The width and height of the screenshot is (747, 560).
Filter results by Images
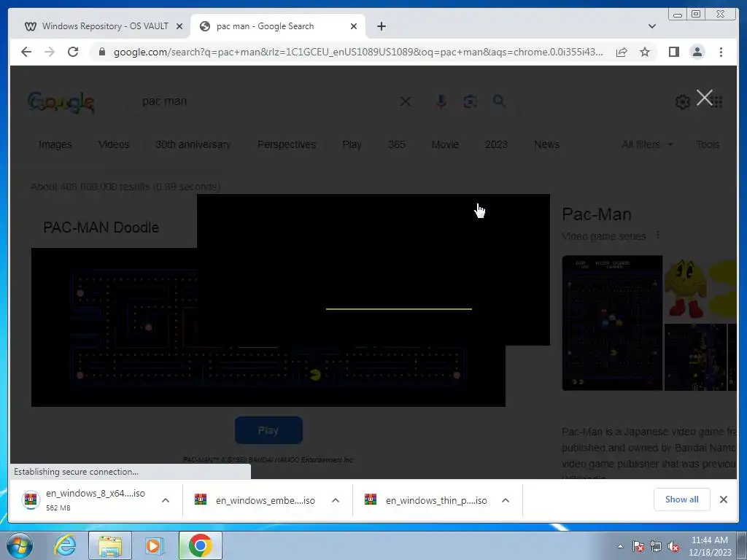click(55, 144)
